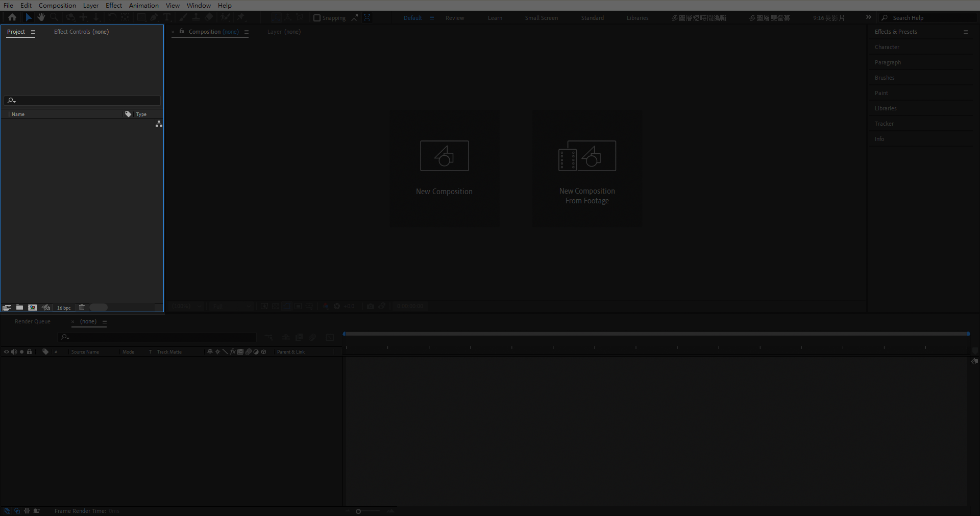Click the new composition icon in Project footer
Viewport: 980px width, 516px height.
(33, 308)
